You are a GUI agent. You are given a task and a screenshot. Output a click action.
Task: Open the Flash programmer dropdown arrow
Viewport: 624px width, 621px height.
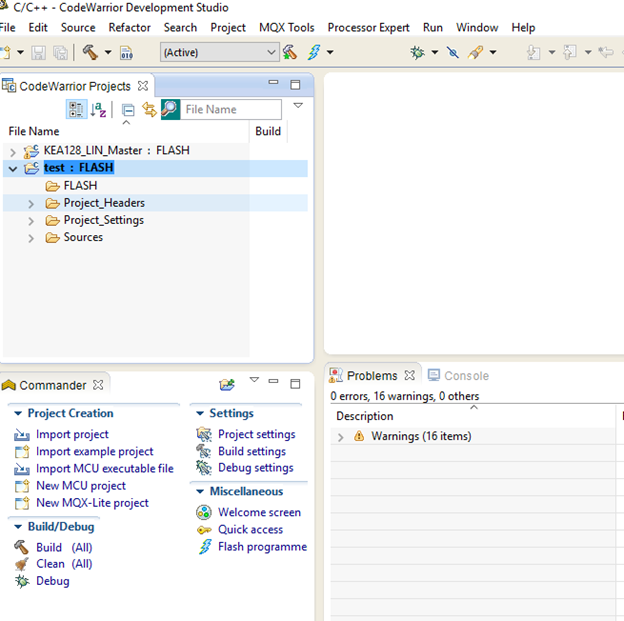tap(330, 52)
